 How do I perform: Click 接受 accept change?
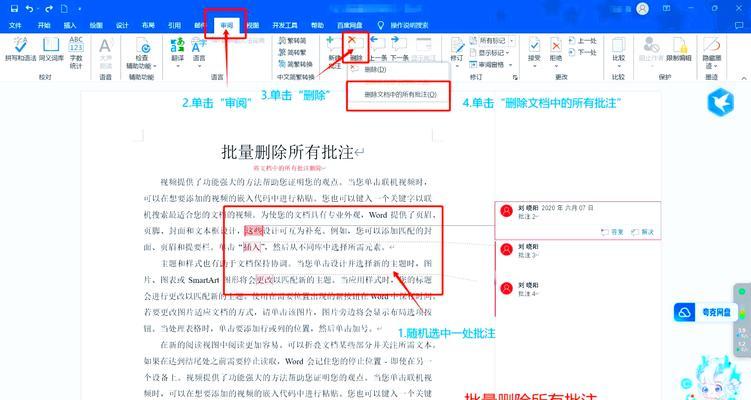[x=534, y=52]
